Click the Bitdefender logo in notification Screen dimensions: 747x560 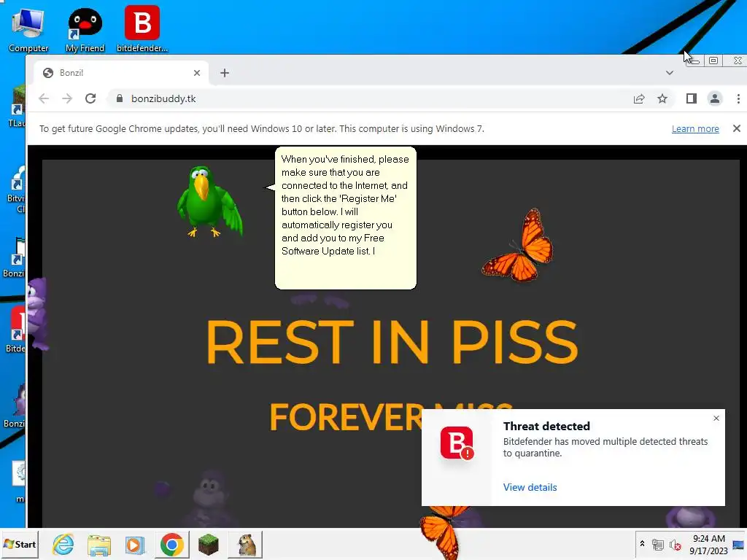(x=457, y=443)
